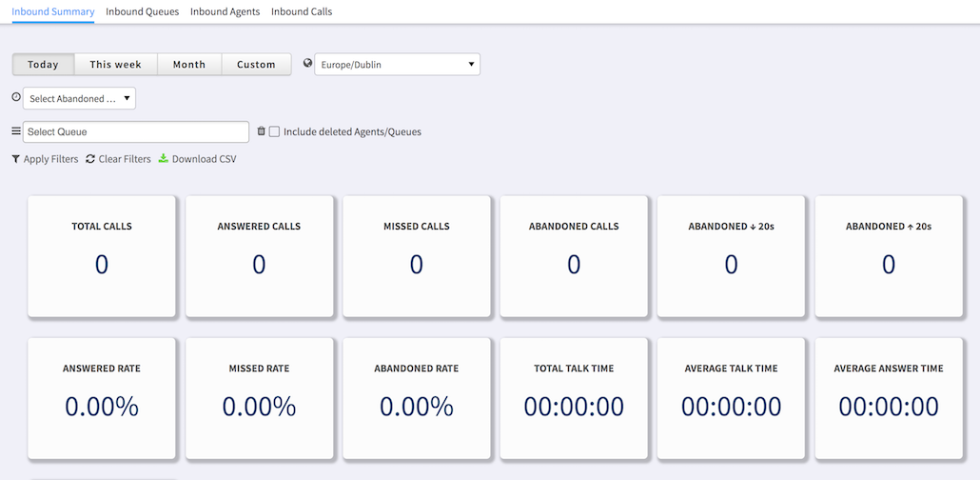Click the MISSED CALLS card

[417, 256]
